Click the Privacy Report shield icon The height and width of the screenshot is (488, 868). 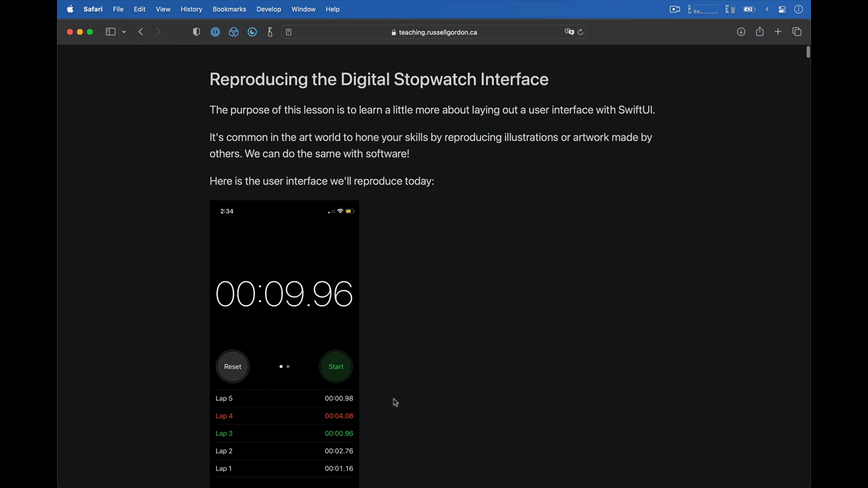click(x=197, y=32)
